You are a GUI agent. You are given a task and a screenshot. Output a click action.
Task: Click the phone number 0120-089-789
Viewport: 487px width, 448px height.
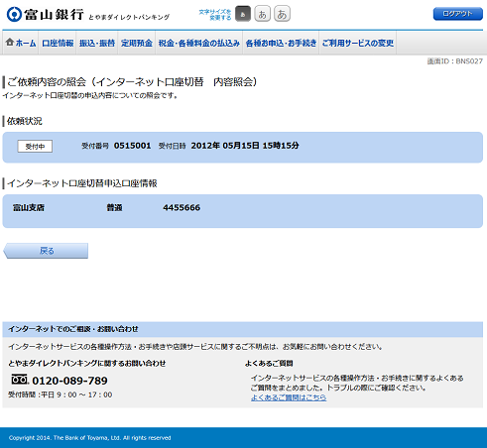(x=69, y=381)
